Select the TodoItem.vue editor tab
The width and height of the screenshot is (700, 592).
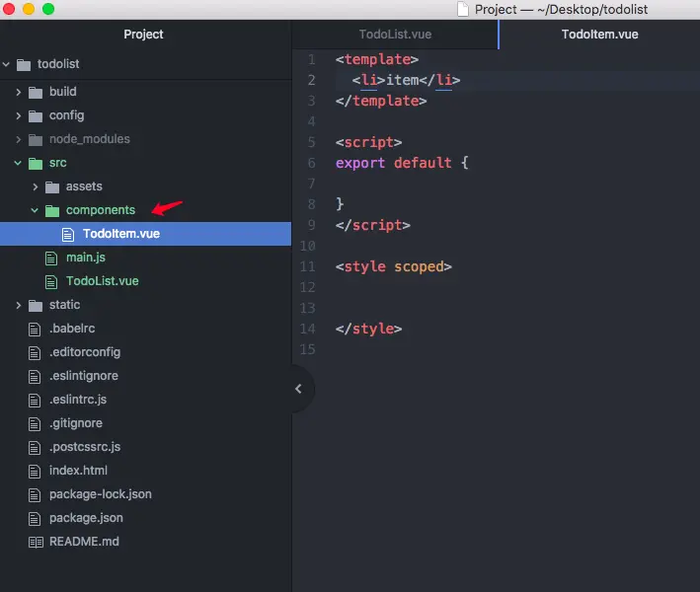[599, 35]
